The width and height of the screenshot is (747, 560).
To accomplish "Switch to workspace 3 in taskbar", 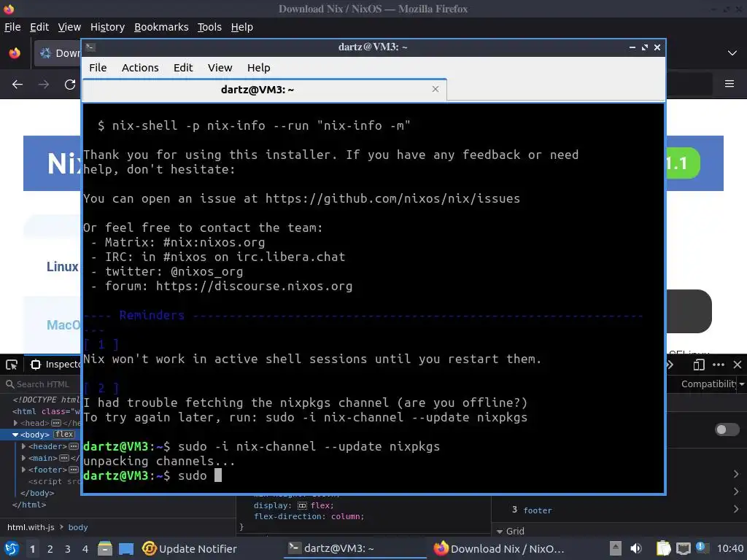I will pos(68,549).
